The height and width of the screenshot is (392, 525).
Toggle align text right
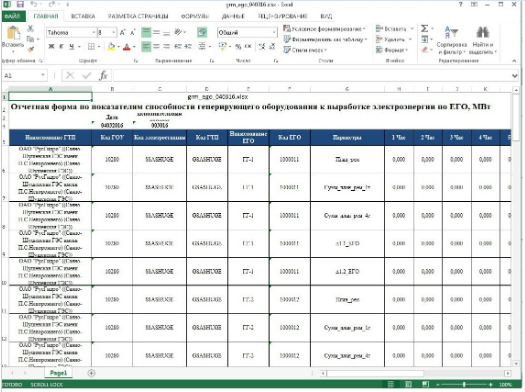pos(166,47)
